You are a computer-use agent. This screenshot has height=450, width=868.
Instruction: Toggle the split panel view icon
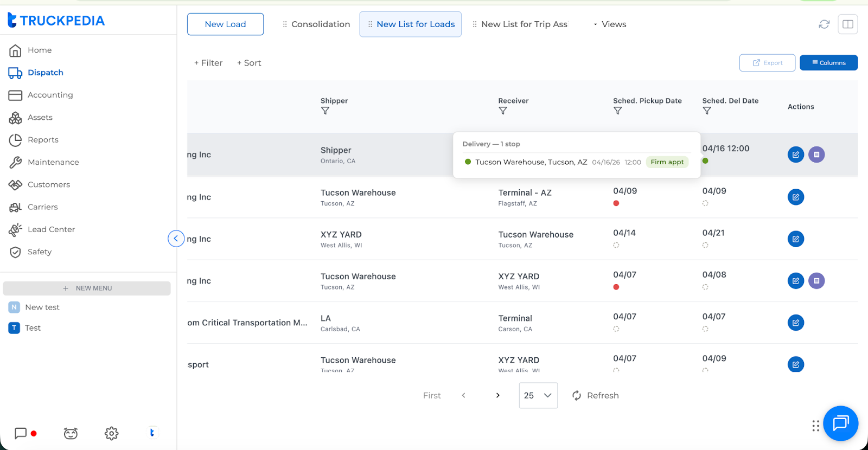pyautogui.click(x=847, y=24)
